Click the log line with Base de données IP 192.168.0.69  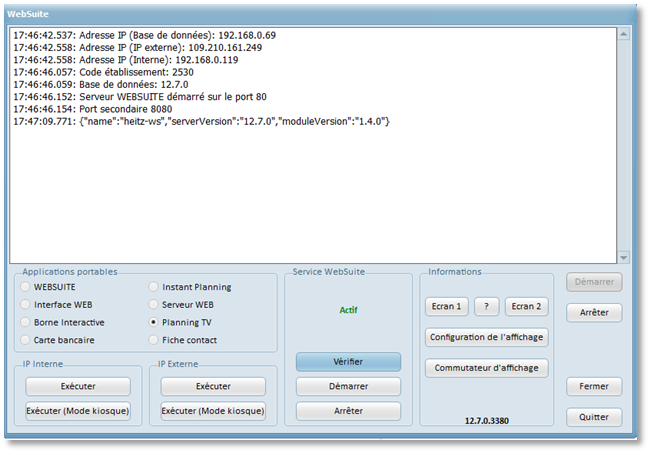point(144,35)
